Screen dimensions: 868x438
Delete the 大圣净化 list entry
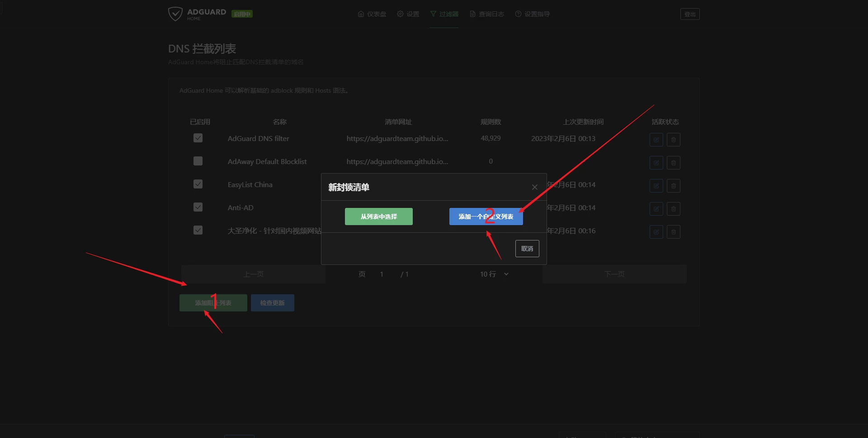click(674, 232)
